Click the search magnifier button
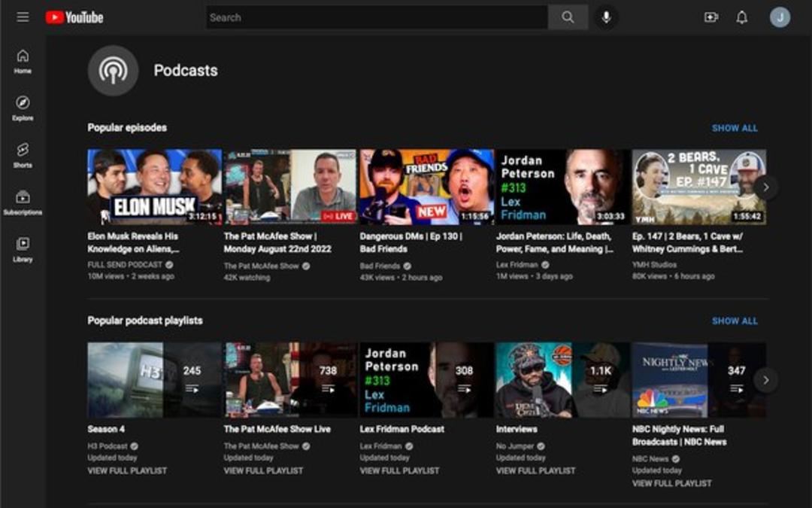Image resolution: width=812 pixels, height=508 pixels. tap(568, 17)
